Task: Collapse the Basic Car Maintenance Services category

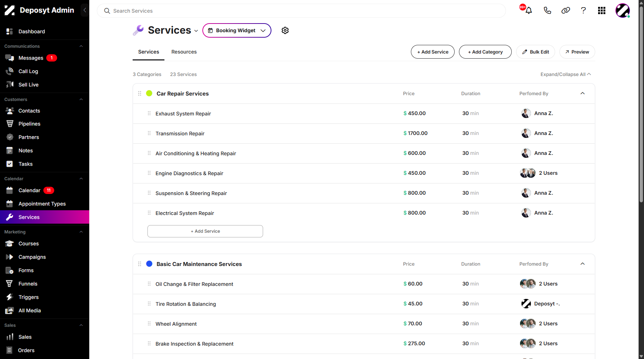Action: (583, 264)
